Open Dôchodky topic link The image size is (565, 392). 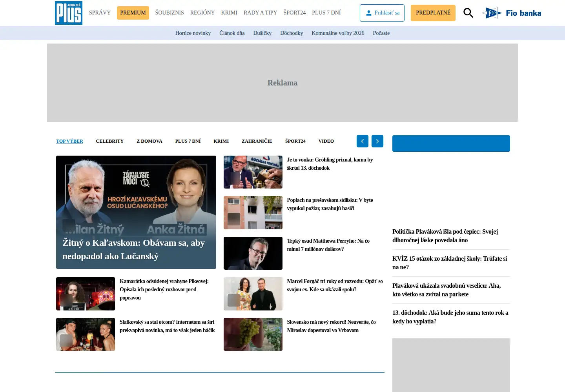pos(292,33)
